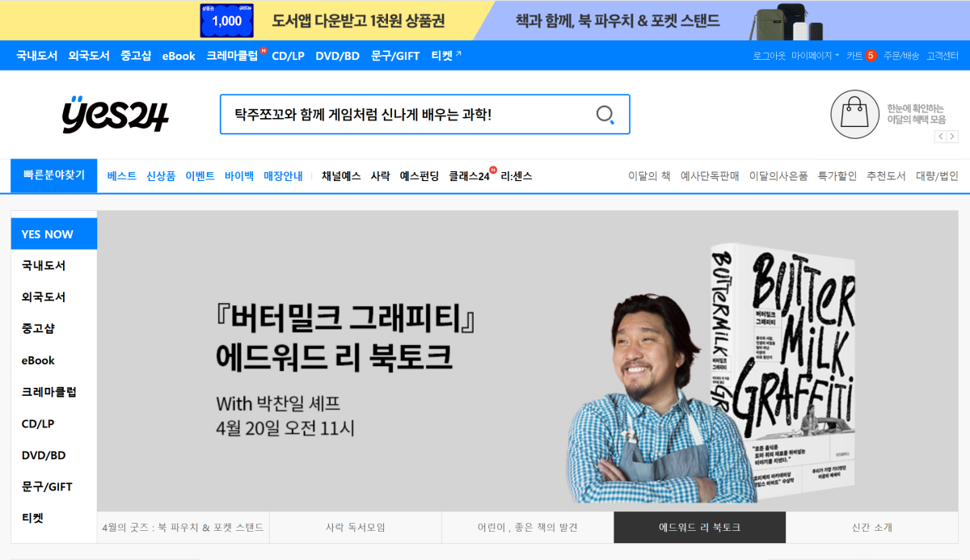The height and width of the screenshot is (560, 970).
Task: Click the YES24 logo
Action: pyautogui.click(x=115, y=115)
